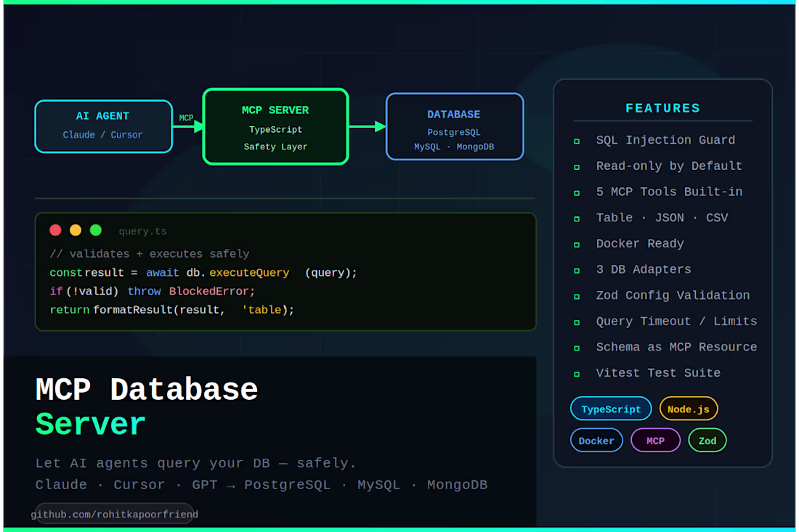Click the FEATURES heading
The width and height of the screenshot is (799, 532).
[x=662, y=108]
